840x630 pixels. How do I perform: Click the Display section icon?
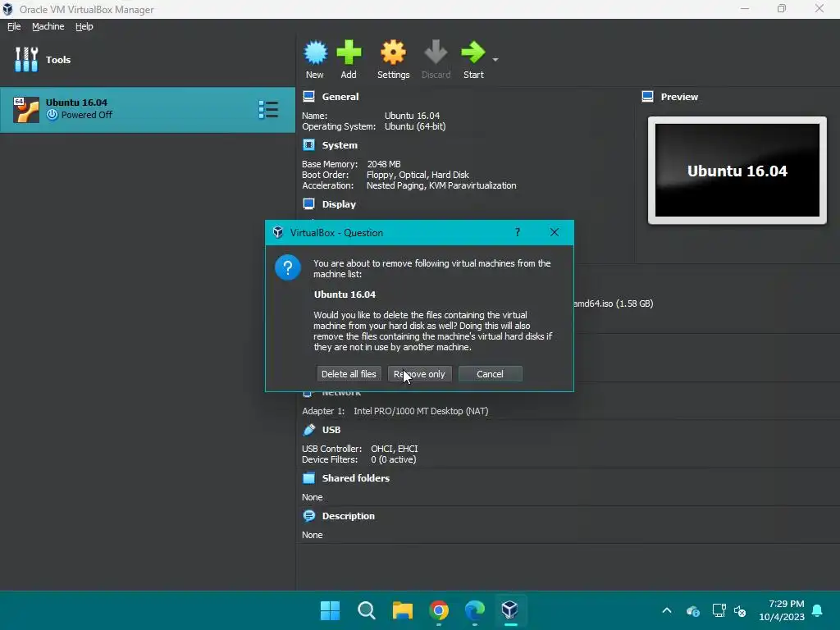pyautogui.click(x=308, y=203)
